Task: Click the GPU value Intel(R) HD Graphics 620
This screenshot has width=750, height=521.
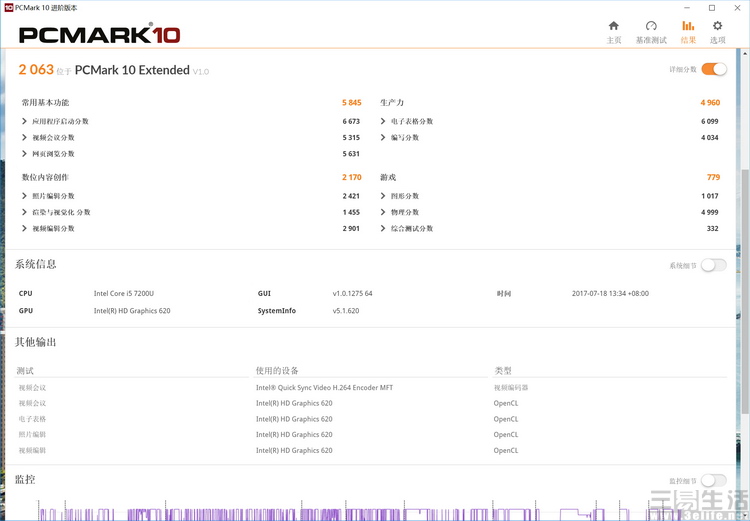Action: (132, 311)
